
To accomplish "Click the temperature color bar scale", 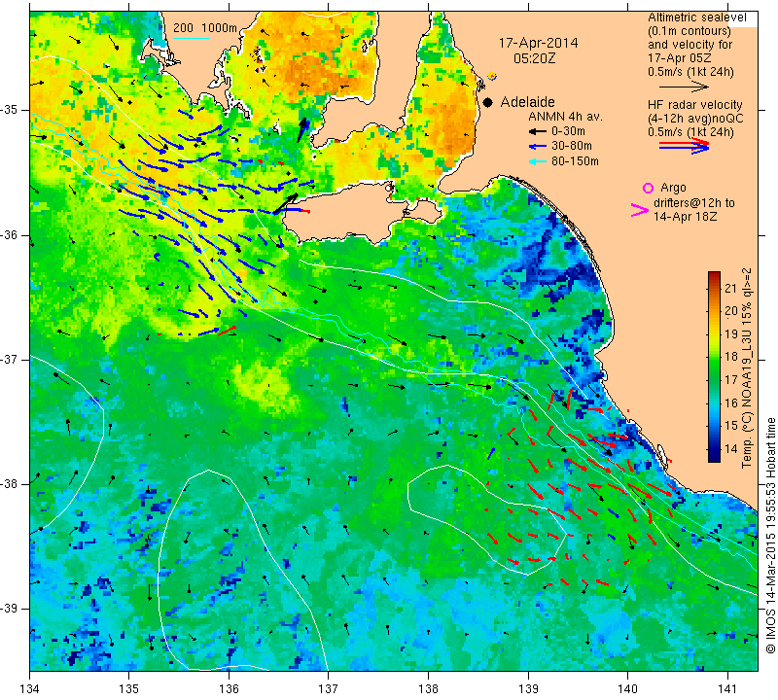I will pos(714,367).
